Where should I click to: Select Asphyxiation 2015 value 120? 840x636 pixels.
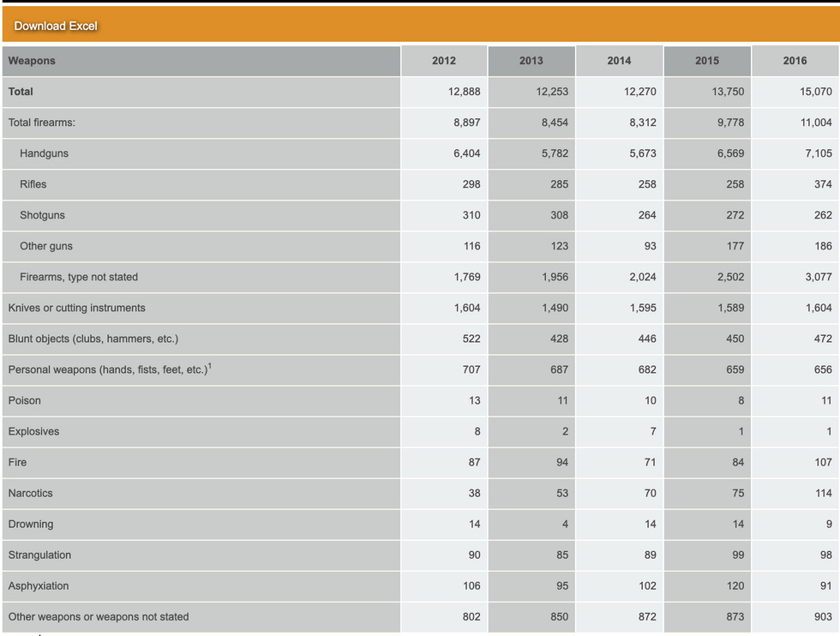735,586
